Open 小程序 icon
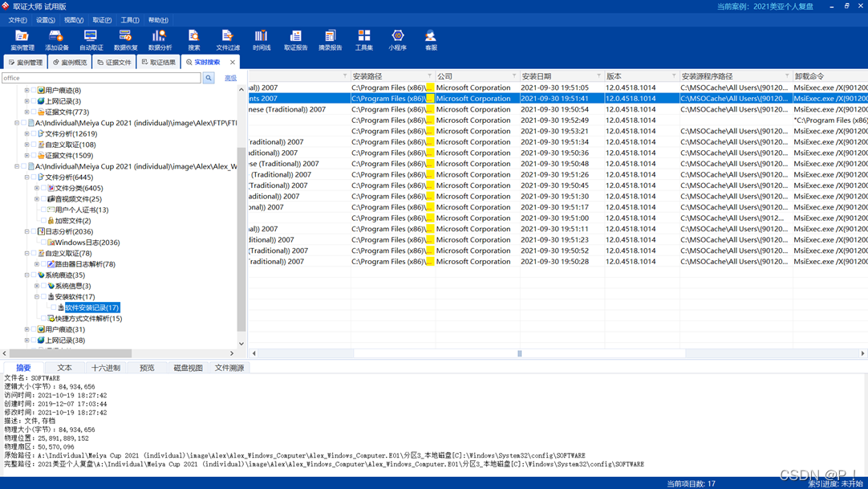This screenshot has height=489, width=868. coord(397,40)
